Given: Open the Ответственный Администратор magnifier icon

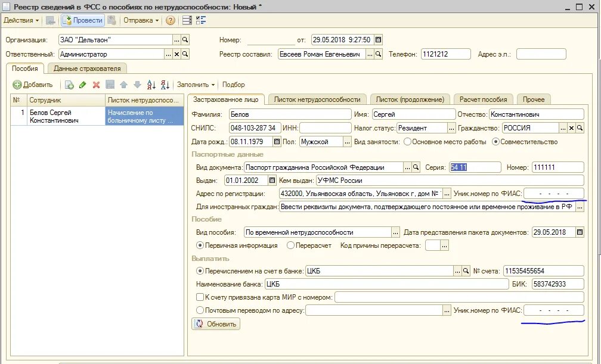Looking at the screenshot, I should pyautogui.click(x=185, y=54).
